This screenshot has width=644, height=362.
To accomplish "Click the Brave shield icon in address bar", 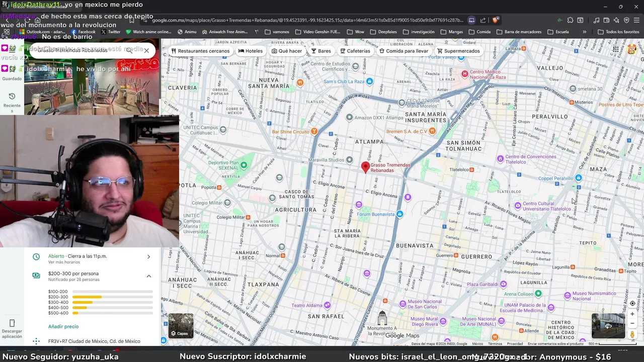I will pos(496,20).
